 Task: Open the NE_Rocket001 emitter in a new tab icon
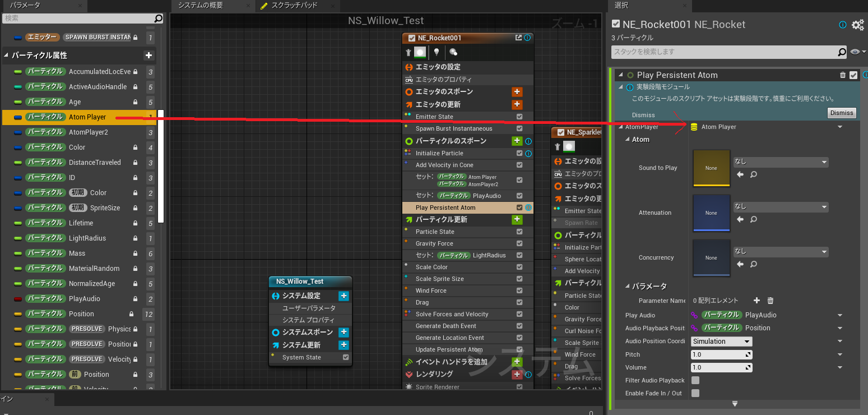[518, 38]
